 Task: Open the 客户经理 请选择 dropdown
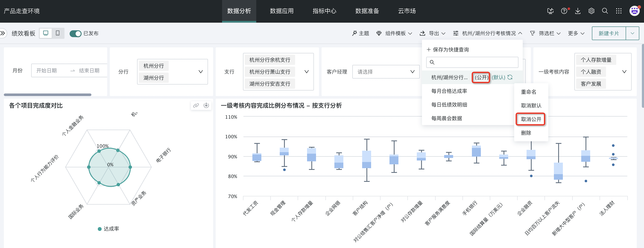[386, 72]
